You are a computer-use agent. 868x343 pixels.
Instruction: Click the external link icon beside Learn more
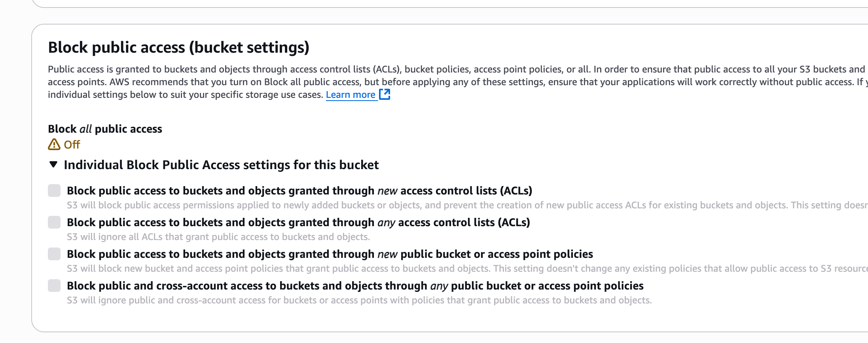pyautogui.click(x=385, y=94)
